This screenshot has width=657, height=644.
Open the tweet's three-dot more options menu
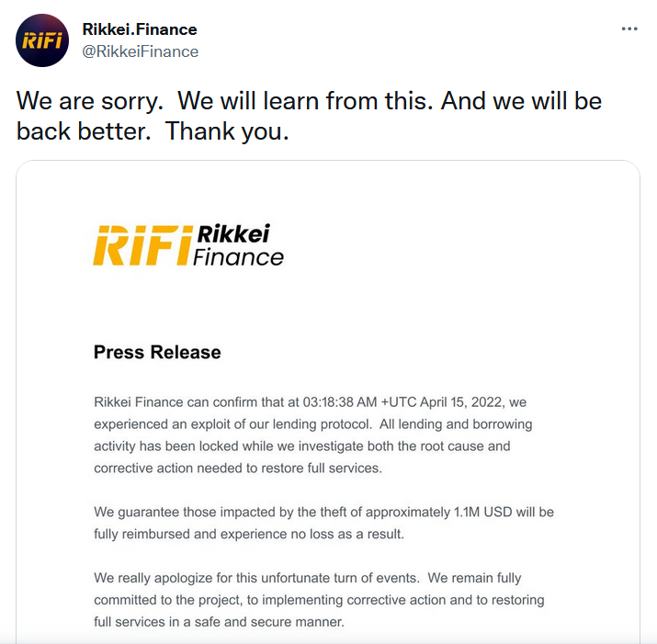coord(629,28)
